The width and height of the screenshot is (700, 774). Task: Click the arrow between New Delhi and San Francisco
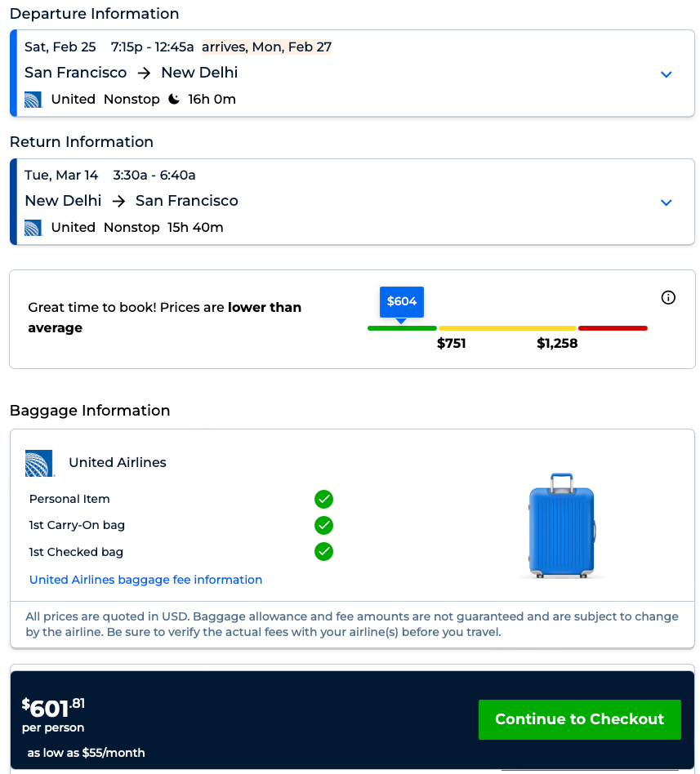(119, 201)
